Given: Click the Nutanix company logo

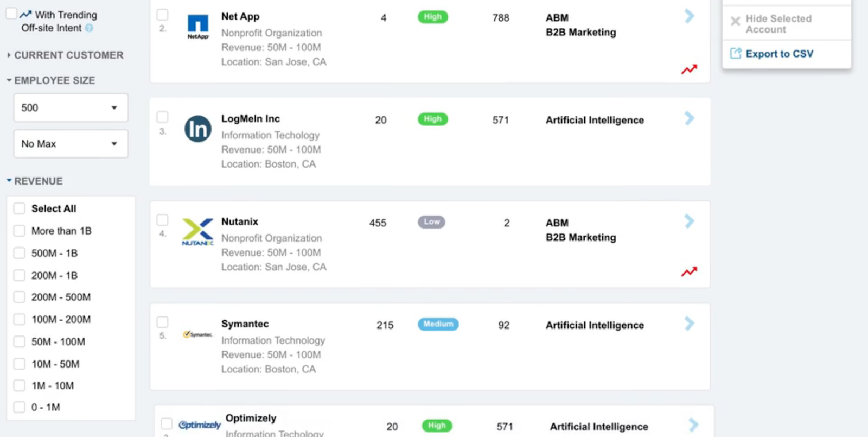Looking at the screenshot, I should (197, 232).
